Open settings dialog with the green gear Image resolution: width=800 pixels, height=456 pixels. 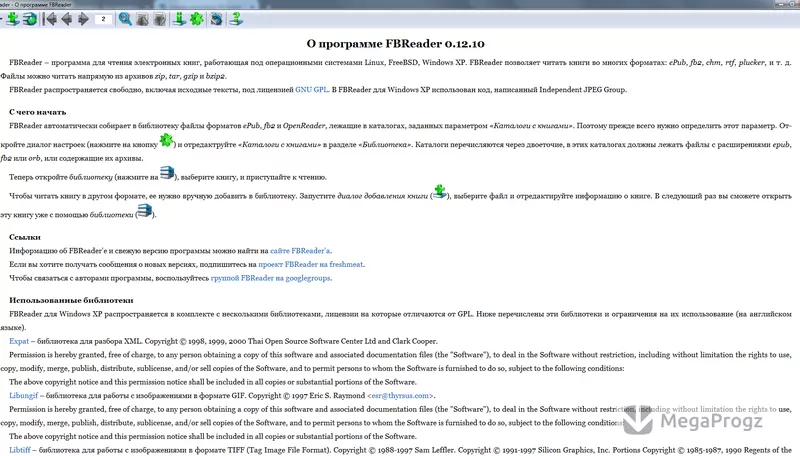pos(197,19)
